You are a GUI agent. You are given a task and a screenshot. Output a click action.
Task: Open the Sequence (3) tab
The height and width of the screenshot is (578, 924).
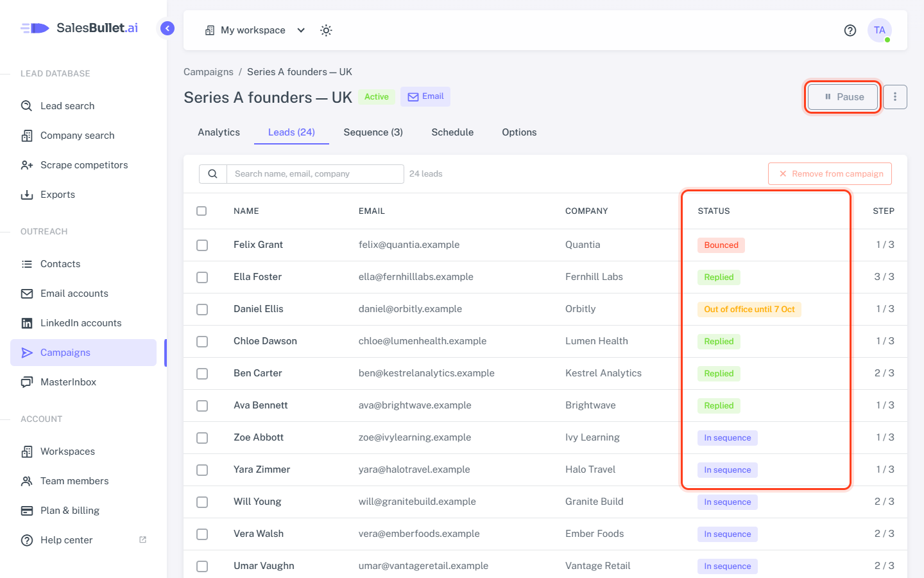373,132
